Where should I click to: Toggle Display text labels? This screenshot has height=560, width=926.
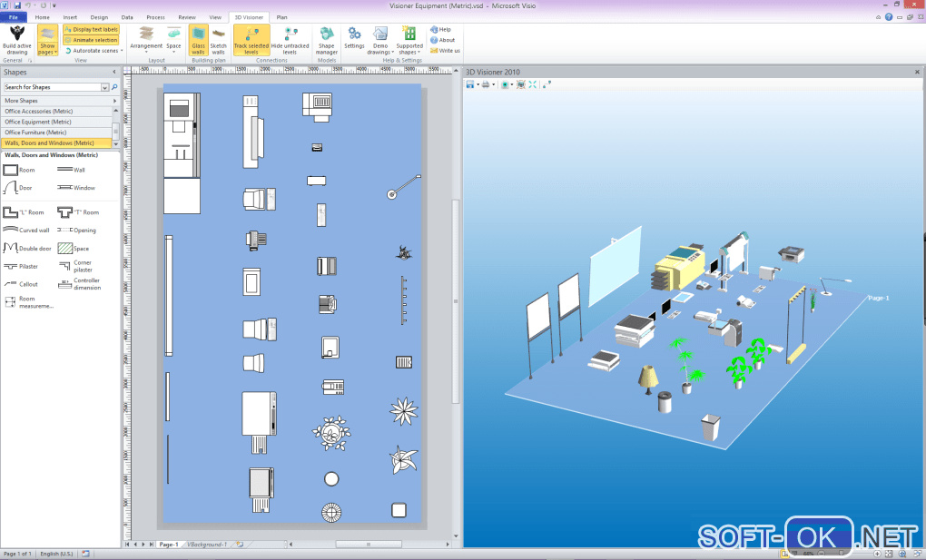(x=91, y=29)
